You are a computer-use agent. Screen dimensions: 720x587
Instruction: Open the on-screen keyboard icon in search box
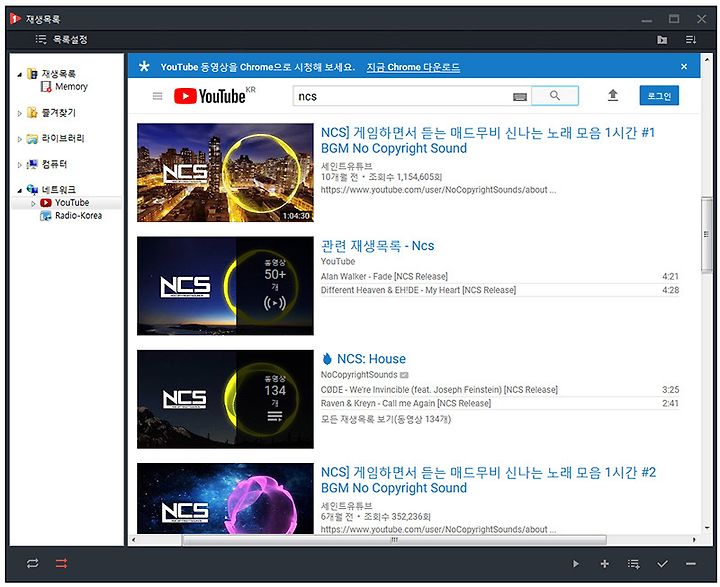(x=519, y=96)
